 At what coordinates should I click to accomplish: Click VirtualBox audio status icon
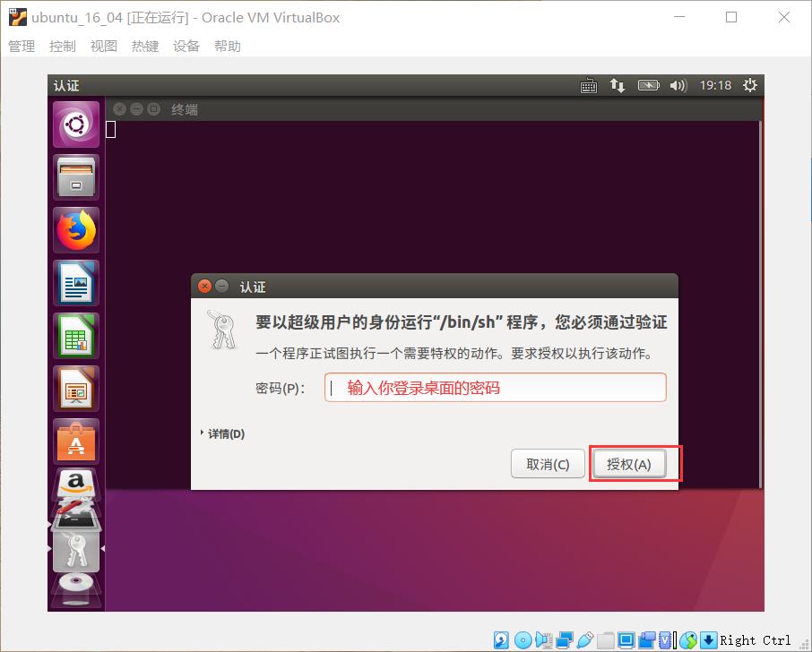[x=544, y=640]
